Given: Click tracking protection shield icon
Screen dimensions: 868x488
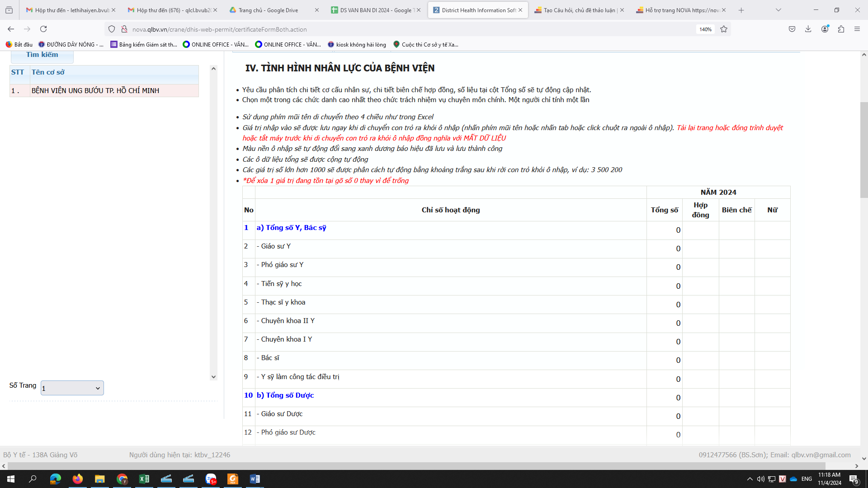Looking at the screenshot, I should [112, 29].
